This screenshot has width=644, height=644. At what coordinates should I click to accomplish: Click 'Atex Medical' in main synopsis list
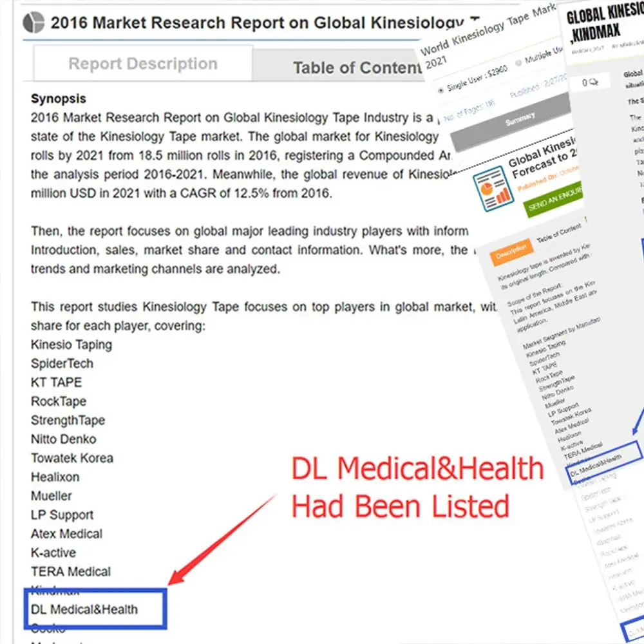66,533
